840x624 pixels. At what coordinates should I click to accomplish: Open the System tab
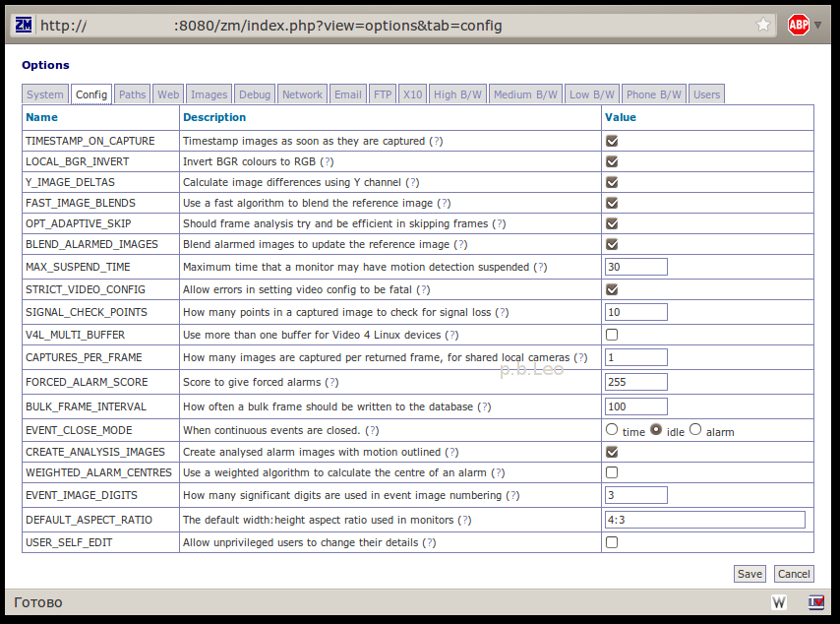45,94
